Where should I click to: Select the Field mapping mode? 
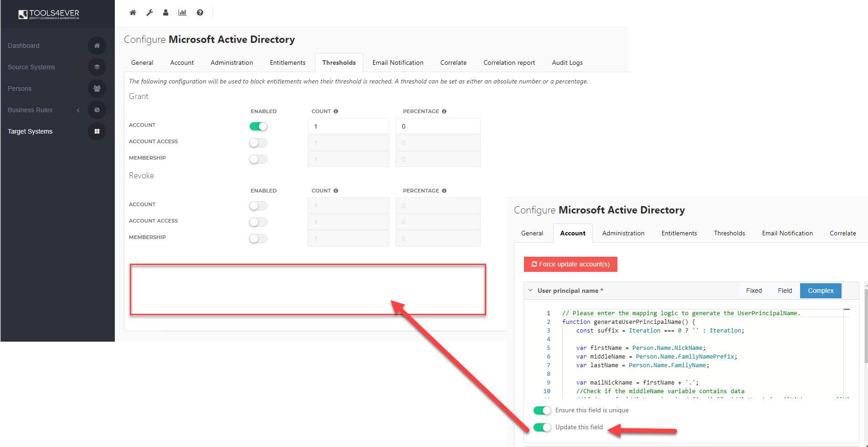[785, 291]
